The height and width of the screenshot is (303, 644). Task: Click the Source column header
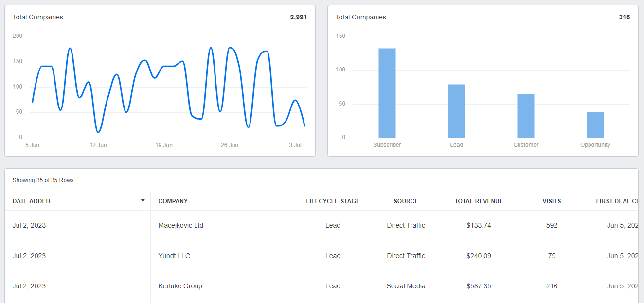pyautogui.click(x=406, y=201)
